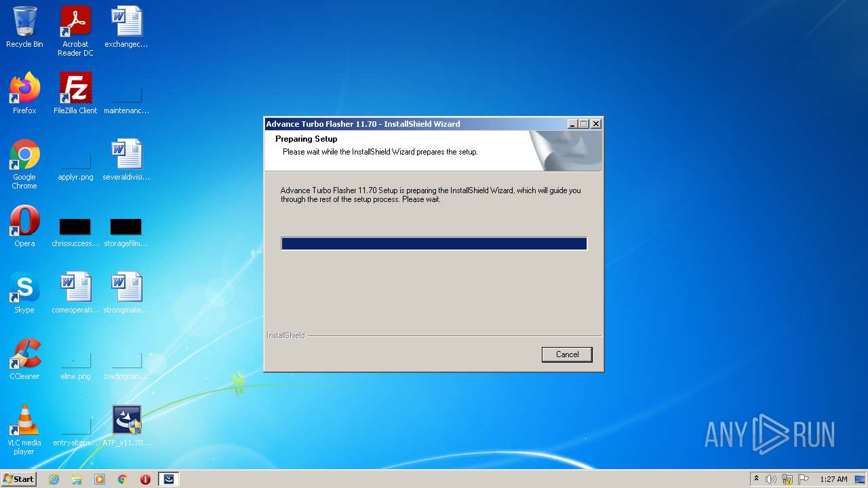This screenshot has width=868, height=488.
Task: Launch the Google Chrome desktop shortcut
Action: [x=24, y=164]
